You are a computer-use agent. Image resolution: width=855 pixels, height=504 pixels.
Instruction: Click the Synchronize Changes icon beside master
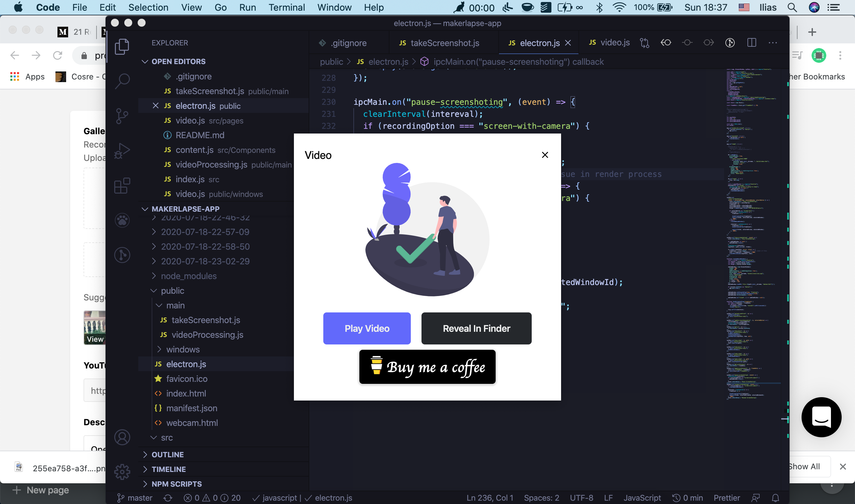pyautogui.click(x=168, y=498)
